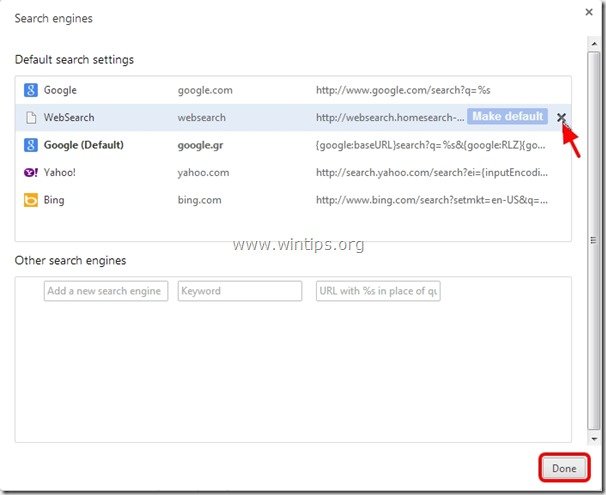
Task: Click the Google (Default) favicon
Action: point(31,145)
